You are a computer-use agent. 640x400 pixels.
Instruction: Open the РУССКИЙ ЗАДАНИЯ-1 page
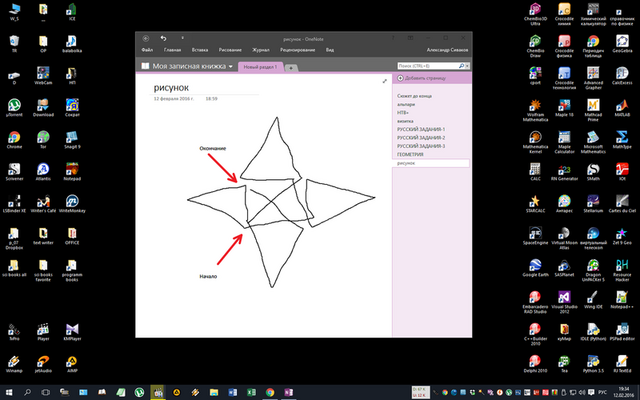pos(421,129)
